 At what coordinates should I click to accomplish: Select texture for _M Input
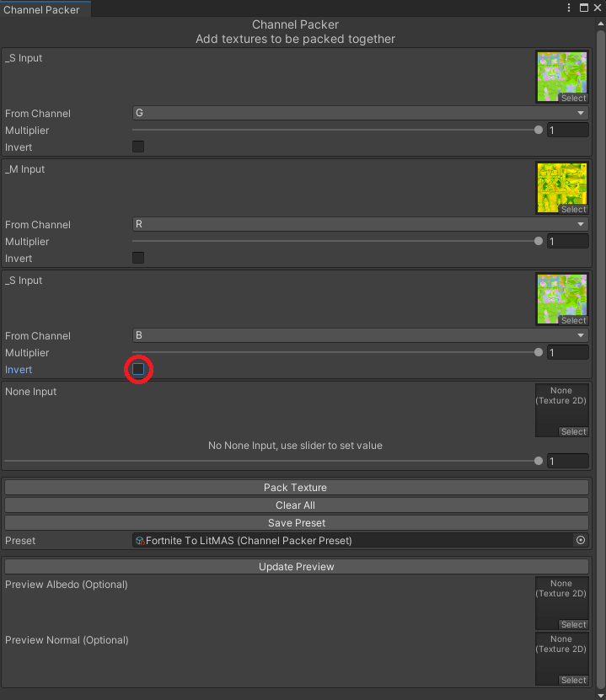click(x=573, y=210)
